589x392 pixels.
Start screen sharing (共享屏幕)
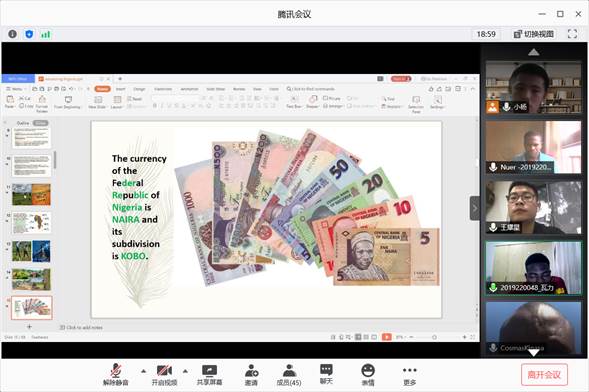209,375
